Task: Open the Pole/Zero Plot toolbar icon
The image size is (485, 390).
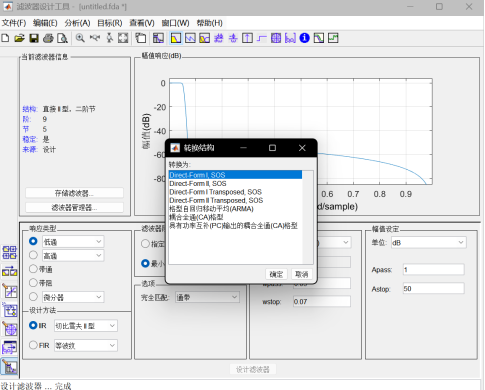Action: pyautogui.click(x=276, y=38)
